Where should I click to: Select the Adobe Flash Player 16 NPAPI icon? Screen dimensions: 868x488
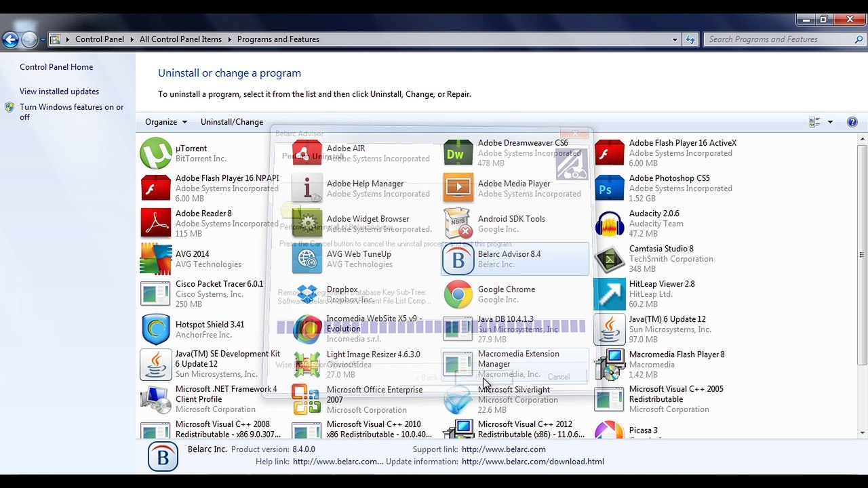[x=155, y=188]
